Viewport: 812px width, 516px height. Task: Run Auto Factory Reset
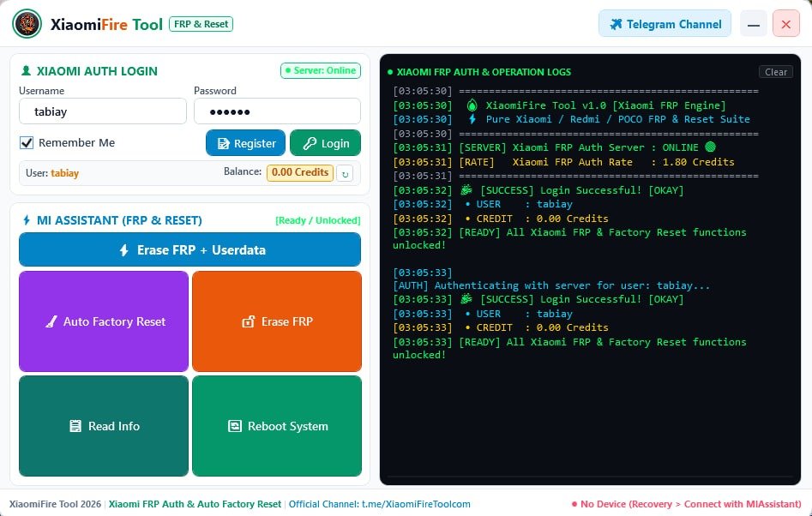[x=104, y=321]
